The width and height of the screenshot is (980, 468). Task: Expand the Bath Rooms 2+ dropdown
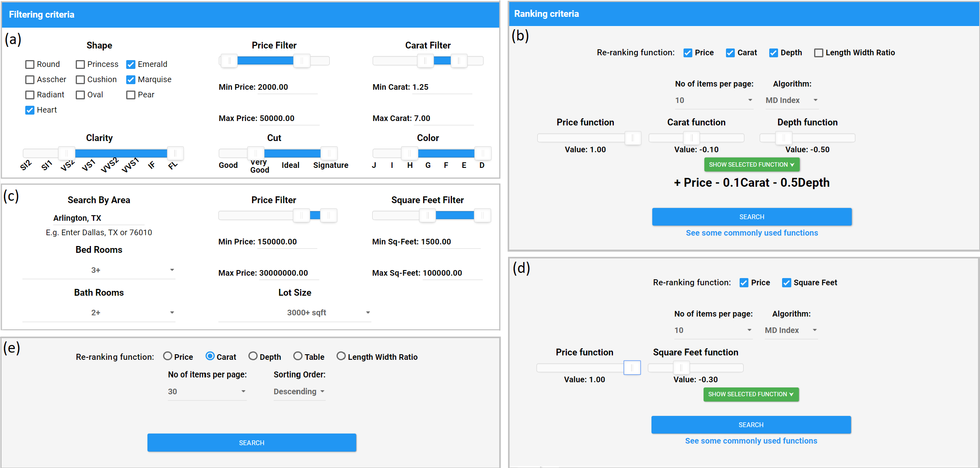(x=99, y=313)
